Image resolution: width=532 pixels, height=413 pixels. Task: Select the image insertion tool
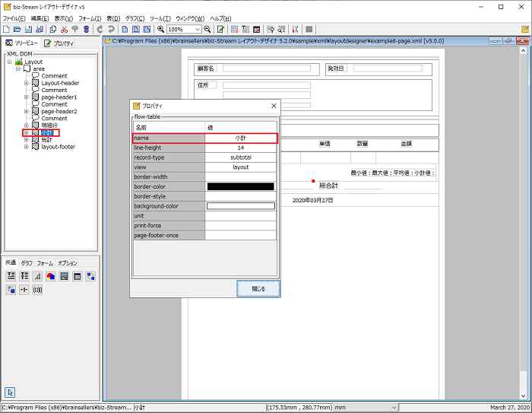pyautogui.click(x=64, y=276)
